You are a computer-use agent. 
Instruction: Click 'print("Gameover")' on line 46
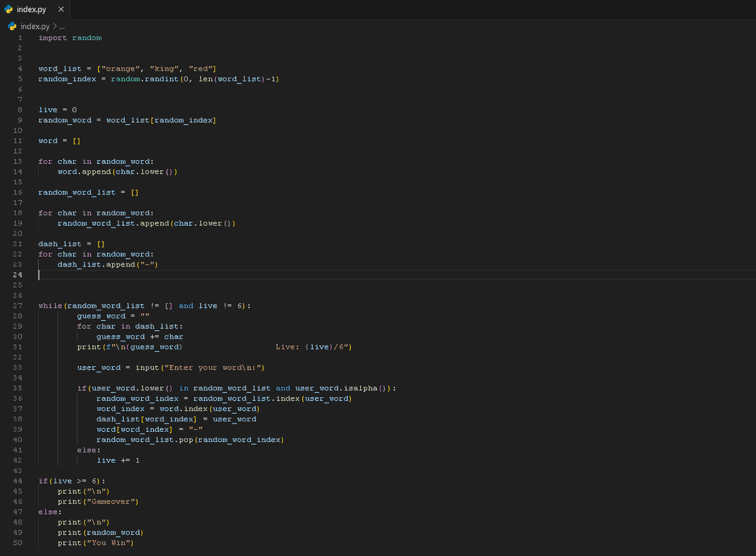tap(98, 502)
